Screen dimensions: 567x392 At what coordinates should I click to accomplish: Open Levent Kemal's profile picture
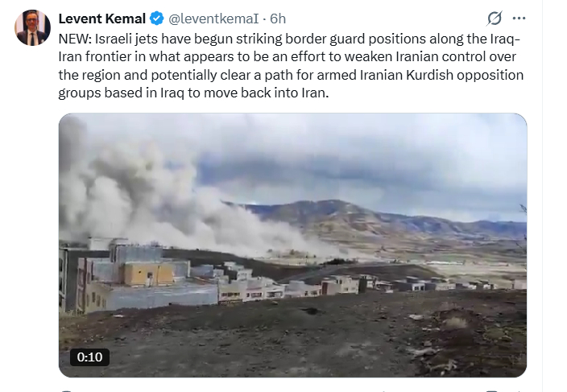point(32,27)
